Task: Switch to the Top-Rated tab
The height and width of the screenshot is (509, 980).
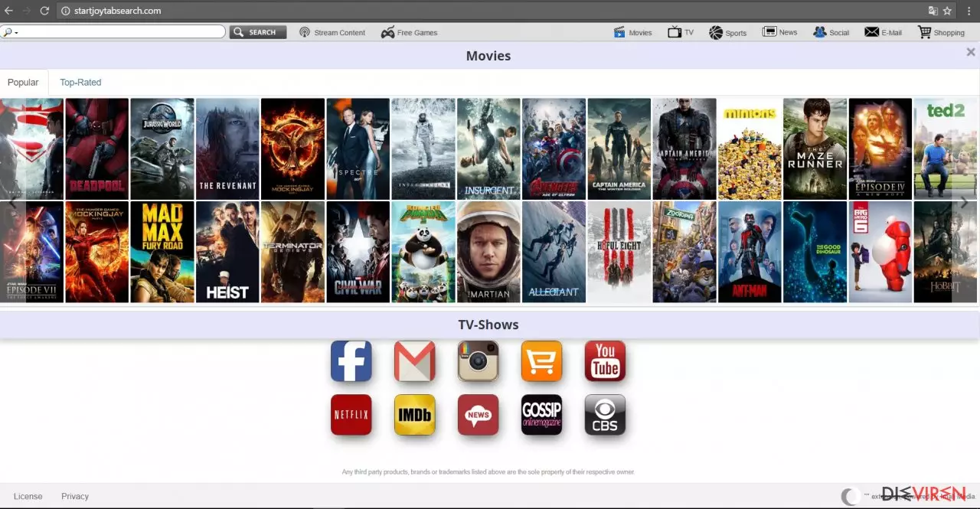Action: tap(80, 83)
